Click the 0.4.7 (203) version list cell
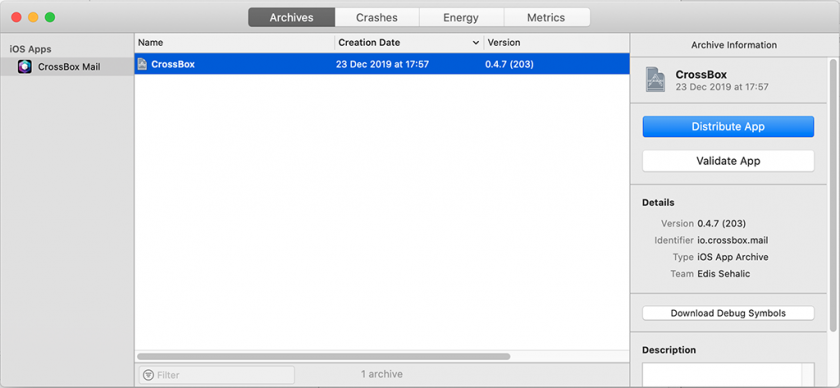This screenshot has width=840, height=388. [509, 64]
